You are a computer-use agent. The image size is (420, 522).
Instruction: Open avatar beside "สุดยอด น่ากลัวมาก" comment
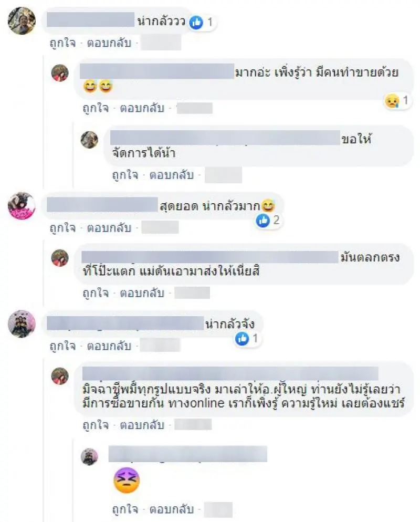point(22,205)
